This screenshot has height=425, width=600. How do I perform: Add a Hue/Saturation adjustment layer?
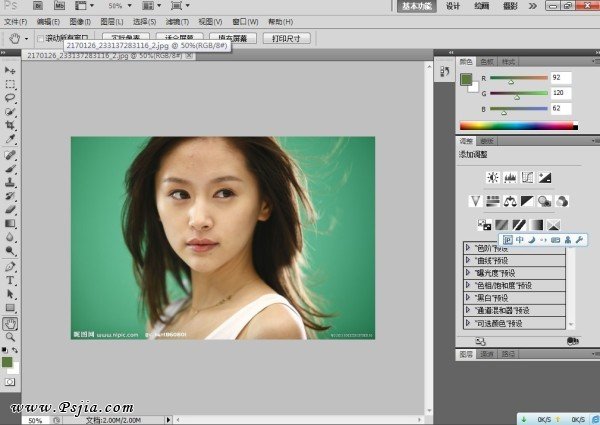pyautogui.click(x=493, y=201)
